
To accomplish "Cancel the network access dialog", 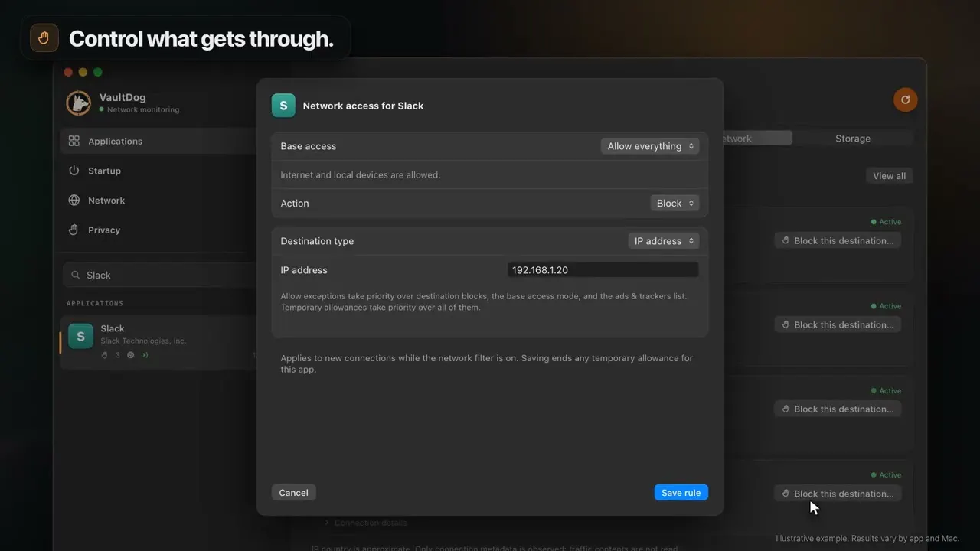I will 294,493.
